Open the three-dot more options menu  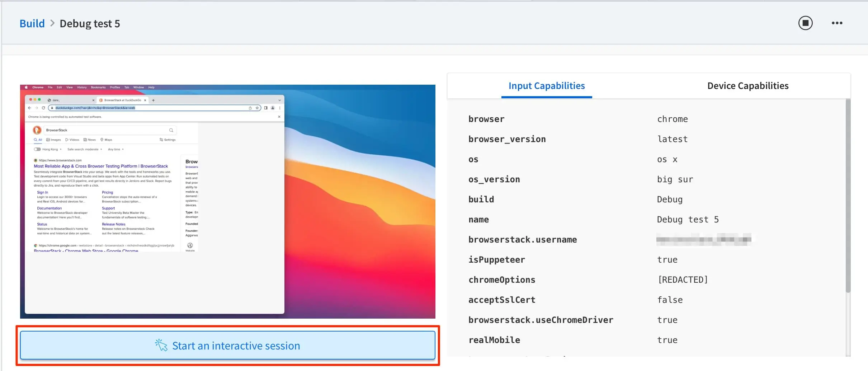coord(837,23)
